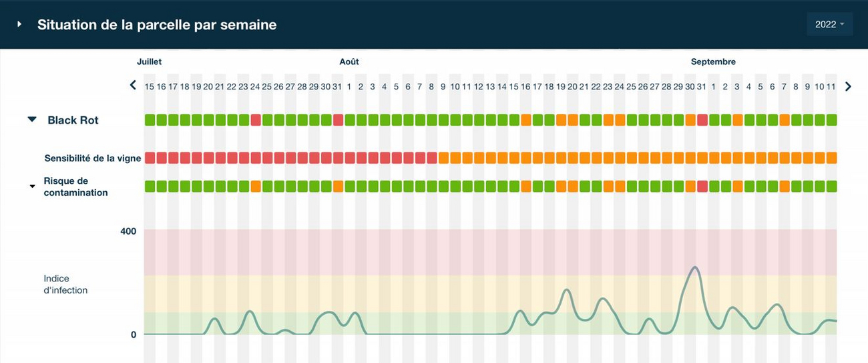Click the Août month label

pyautogui.click(x=349, y=62)
